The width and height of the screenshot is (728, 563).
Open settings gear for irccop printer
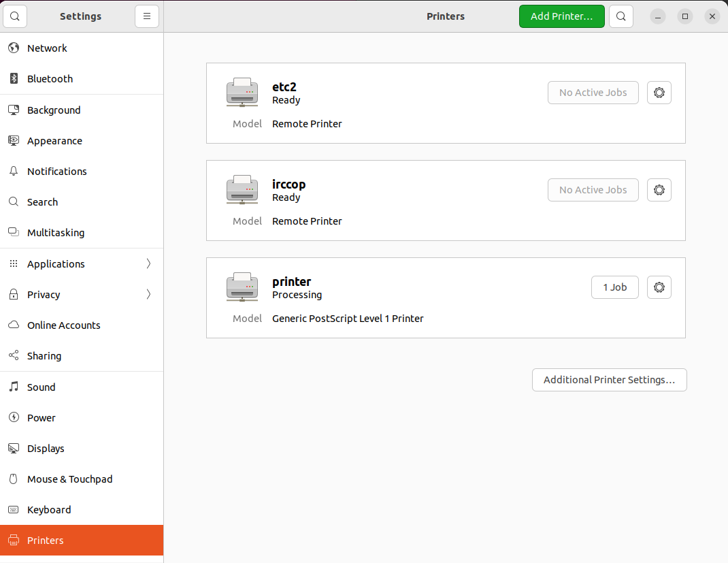coord(659,190)
